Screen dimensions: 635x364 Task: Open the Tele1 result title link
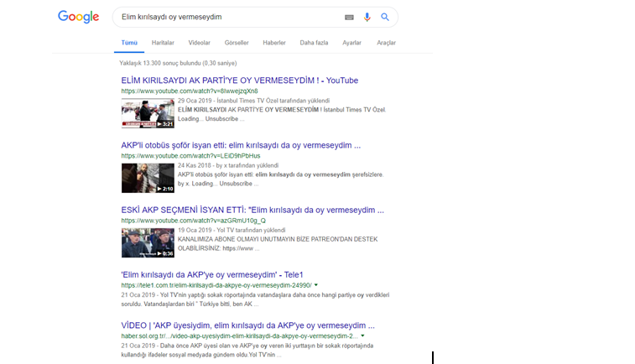coord(211,274)
